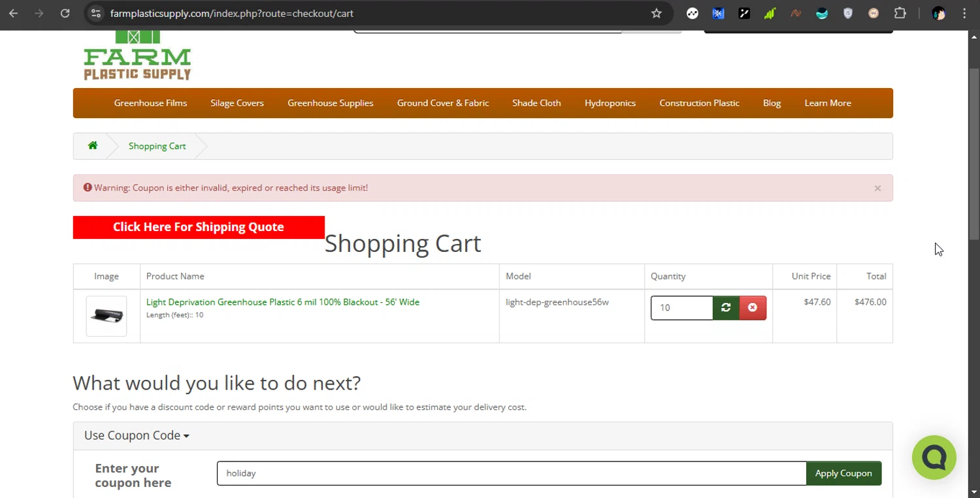The height and width of the screenshot is (498, 980).
Task: Click the coupon code input field
Action: [x=512, y=473]
